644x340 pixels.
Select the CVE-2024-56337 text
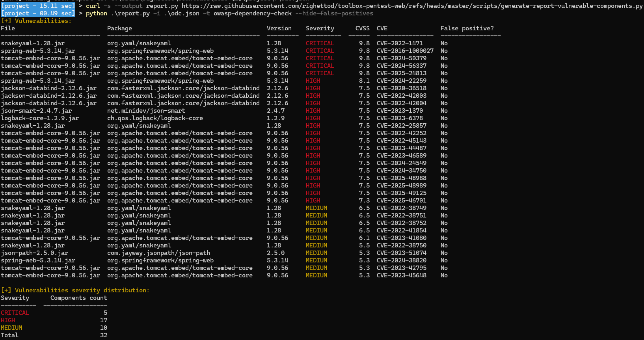click(402, 66)
